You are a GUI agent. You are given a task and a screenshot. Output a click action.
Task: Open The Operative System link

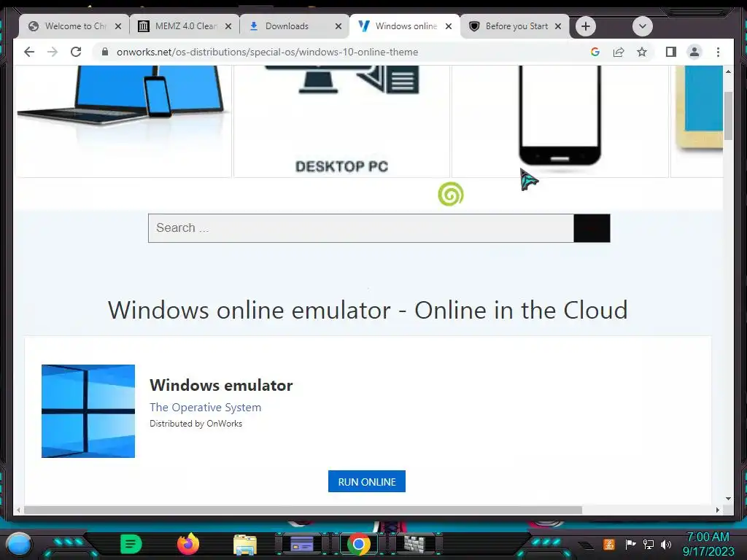205,407
